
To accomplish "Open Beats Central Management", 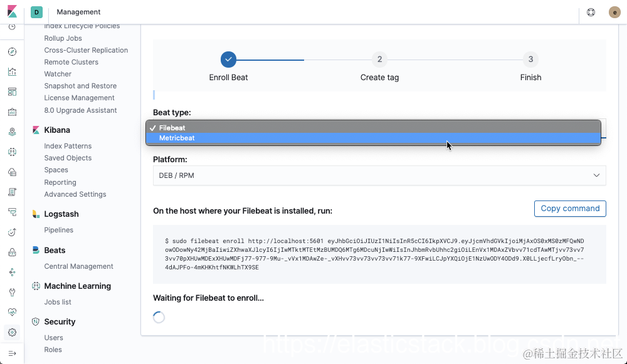I will [78, 266].
